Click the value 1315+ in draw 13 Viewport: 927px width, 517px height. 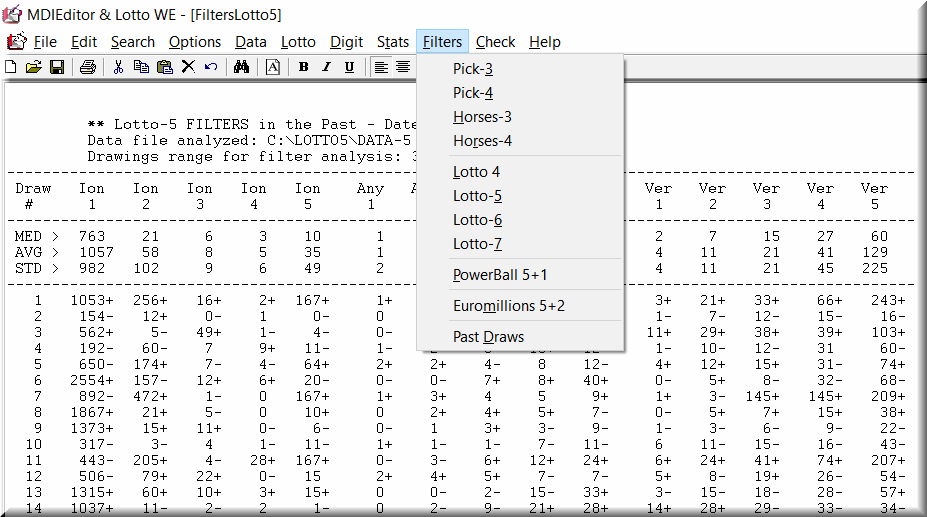tap(92, 492)
